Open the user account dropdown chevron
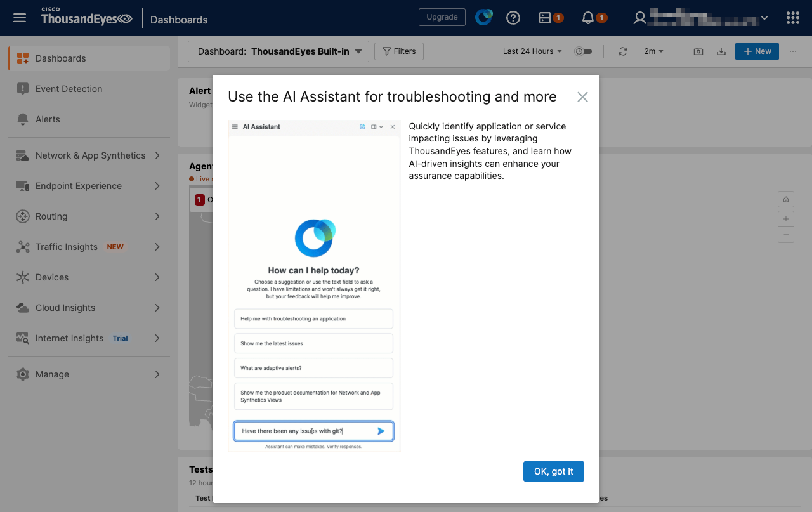 [x=764, y=18]
